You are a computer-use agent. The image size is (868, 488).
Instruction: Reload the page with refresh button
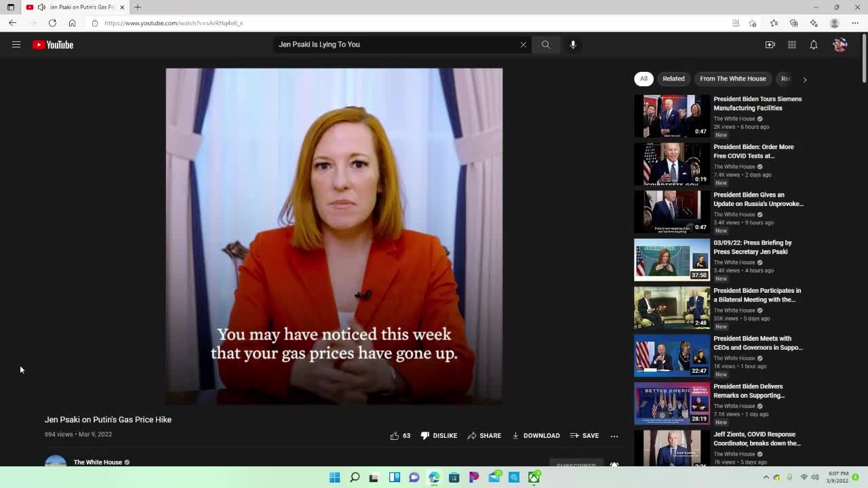pos(52,23)
